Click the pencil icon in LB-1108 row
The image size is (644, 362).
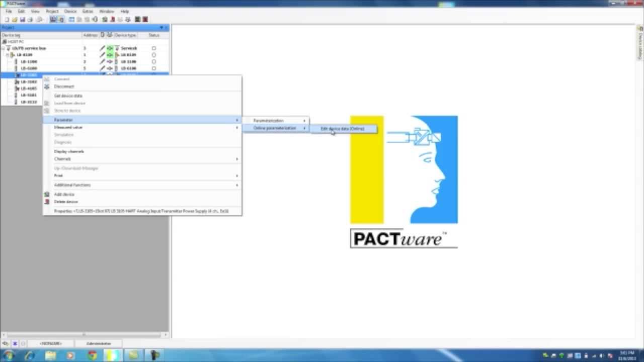[102, 61]
